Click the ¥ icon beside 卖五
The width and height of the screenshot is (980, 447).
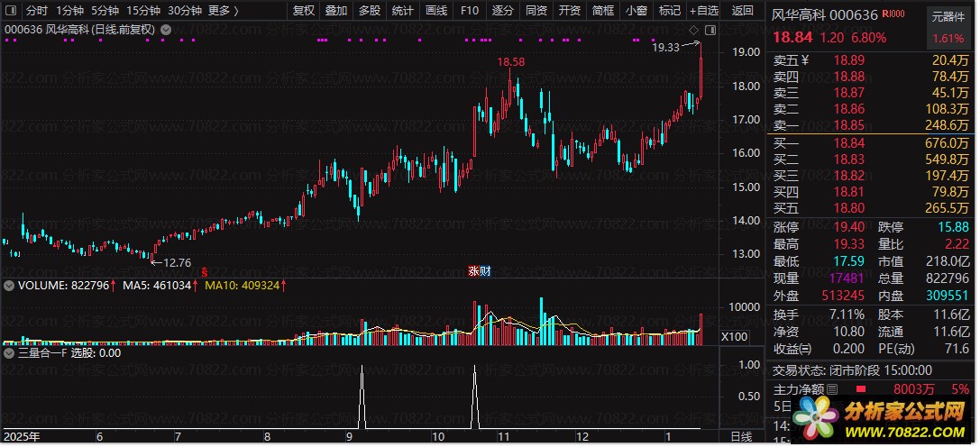(805, 60)
